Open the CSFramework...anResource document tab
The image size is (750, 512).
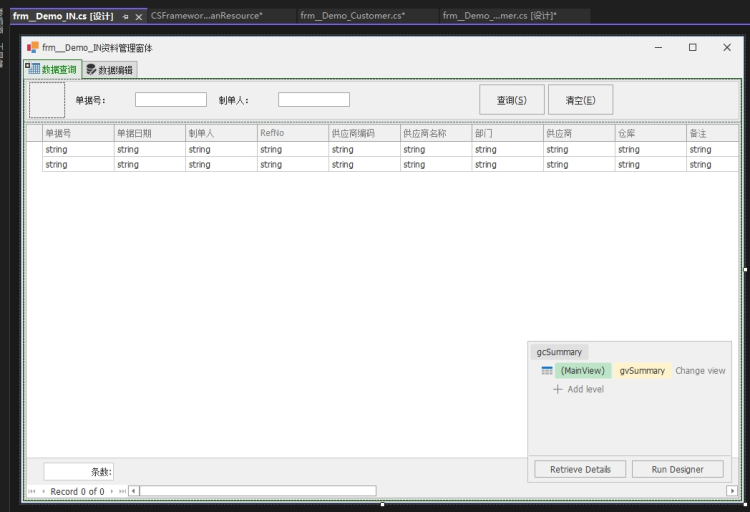click(206, 16)
